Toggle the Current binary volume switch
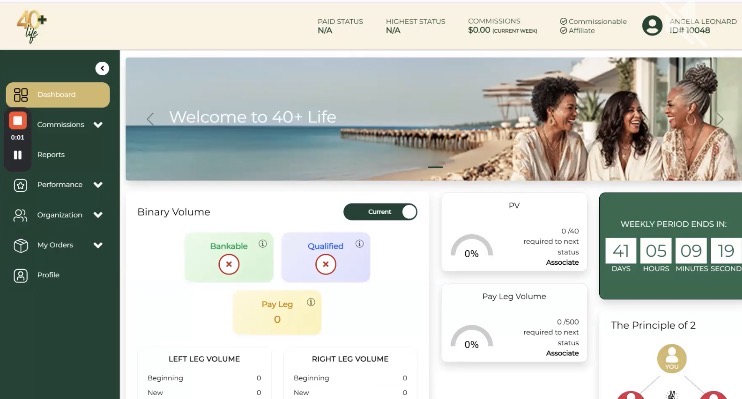The width and height of the screenshot is (742, 399). click(x=380, y=212)
